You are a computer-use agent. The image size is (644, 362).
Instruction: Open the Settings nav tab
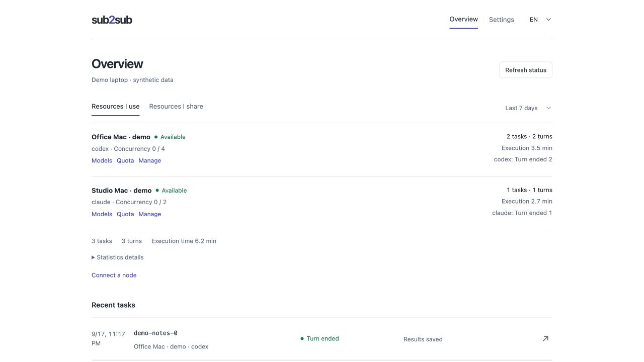point(502,20)
